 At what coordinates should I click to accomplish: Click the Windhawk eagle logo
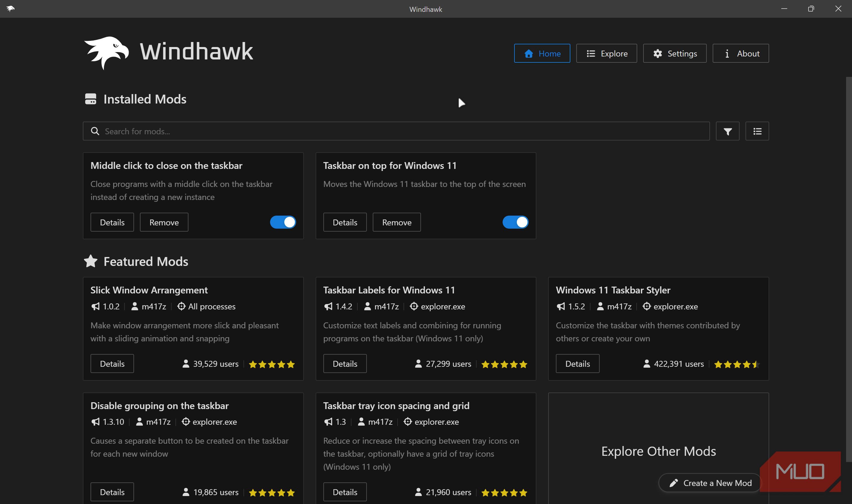[x=106, y=53]
